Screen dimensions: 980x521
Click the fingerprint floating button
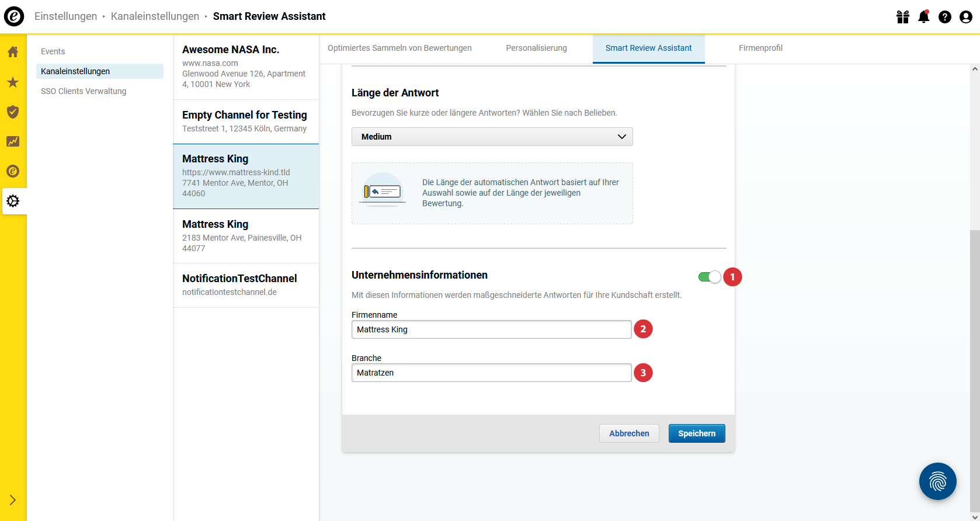(x=938, y=481)
